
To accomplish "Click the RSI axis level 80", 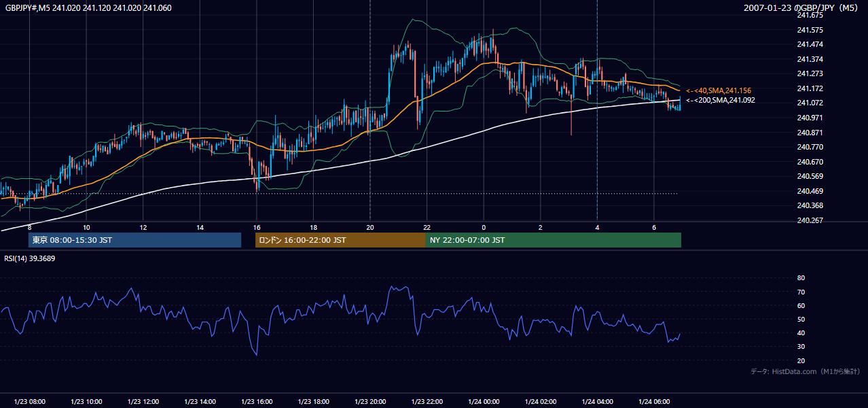I will [x=801, y=278].
